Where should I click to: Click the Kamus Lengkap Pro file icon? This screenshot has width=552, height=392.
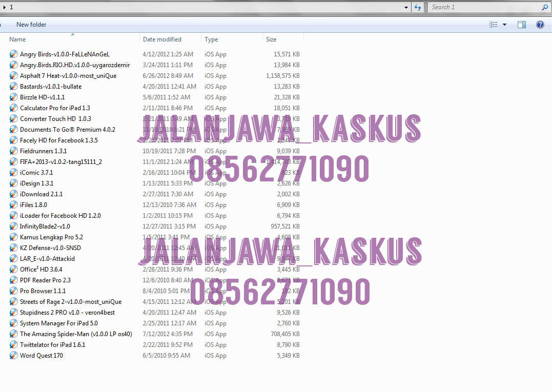(13, 237)
